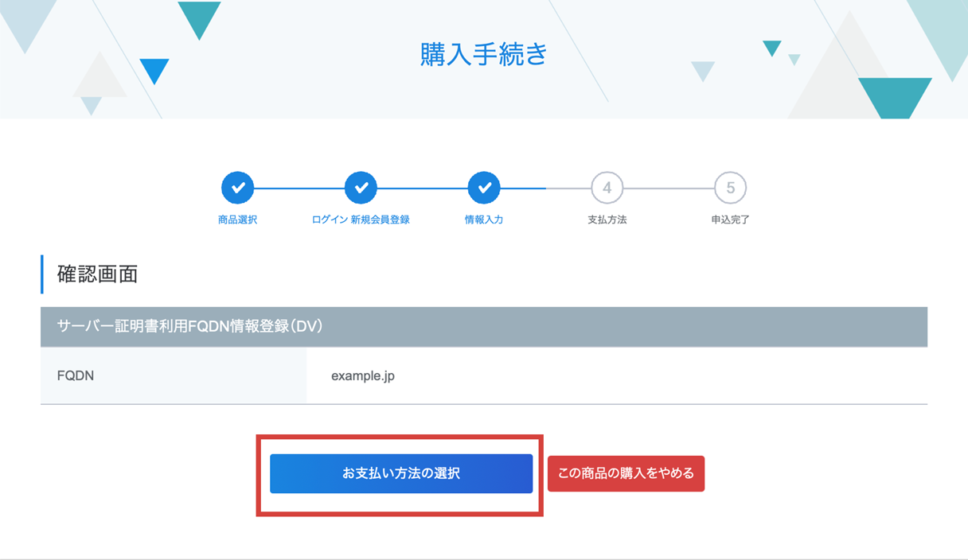Click the step 3 checkmark circle above 情報入力
The width and height of the screenshot is (968, 560).
[484, 189]
